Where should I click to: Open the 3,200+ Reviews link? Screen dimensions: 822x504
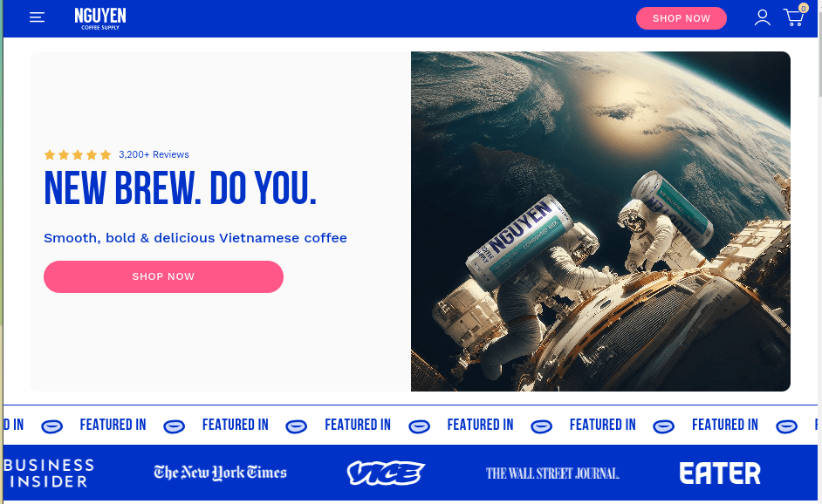(154, 154)
